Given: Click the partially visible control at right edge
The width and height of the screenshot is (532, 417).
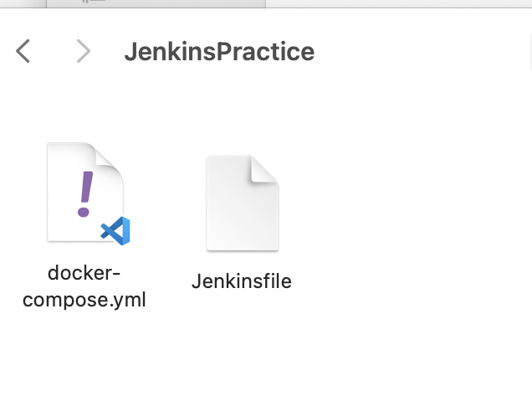Looking at the screenshot, I should pos(530,52).
